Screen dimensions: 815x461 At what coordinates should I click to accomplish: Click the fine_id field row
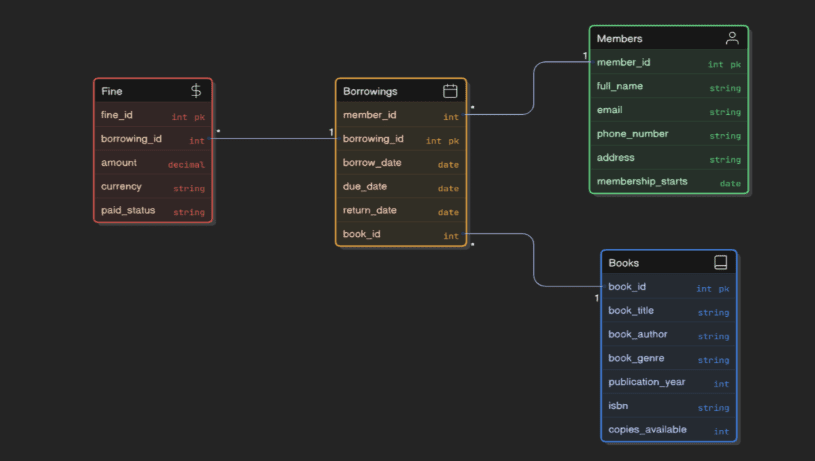tap(153, 115)
